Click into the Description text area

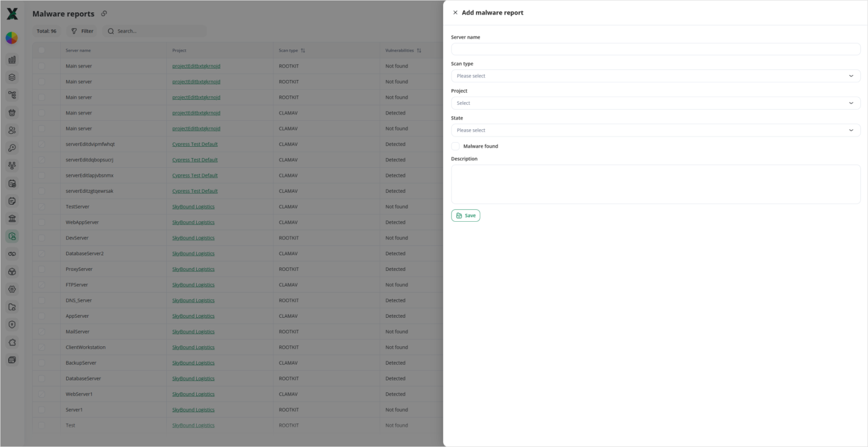click(x=656, y=184)
